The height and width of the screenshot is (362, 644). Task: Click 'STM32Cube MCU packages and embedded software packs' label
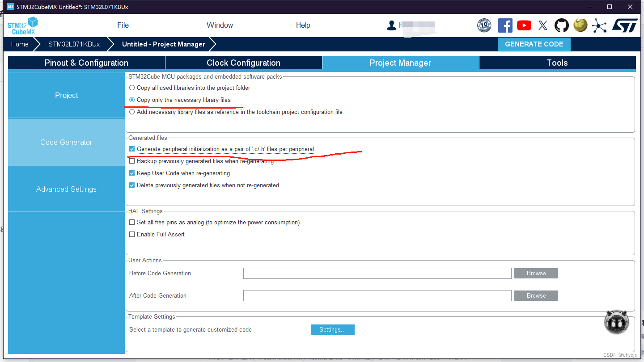point(205,77)
